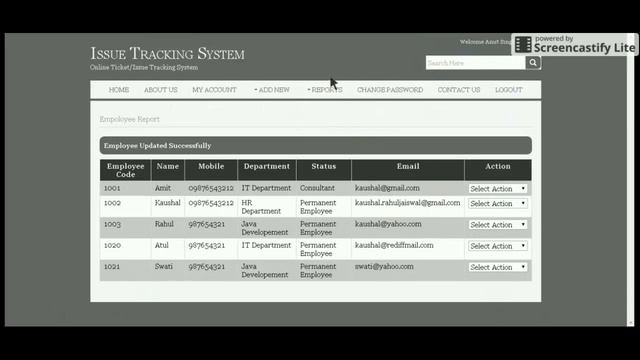Click Employee Updated Successfully message banner
640x360 pixels.
tap(316, 145)
